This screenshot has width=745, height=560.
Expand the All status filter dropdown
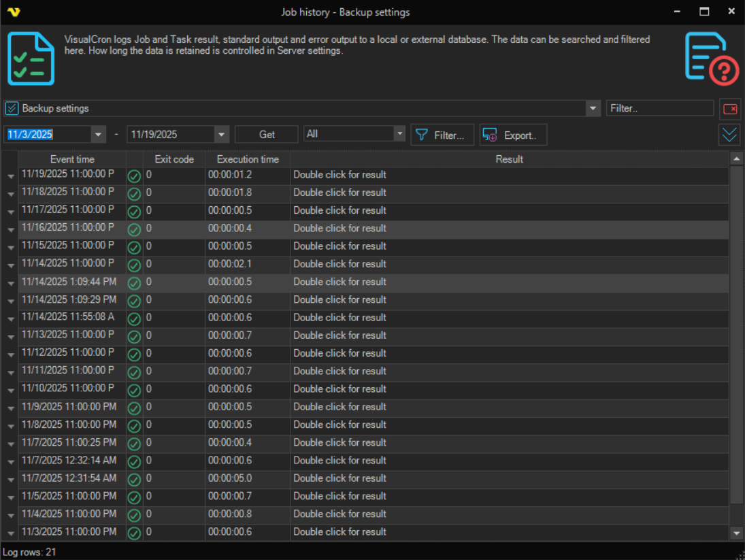point(399,135)
